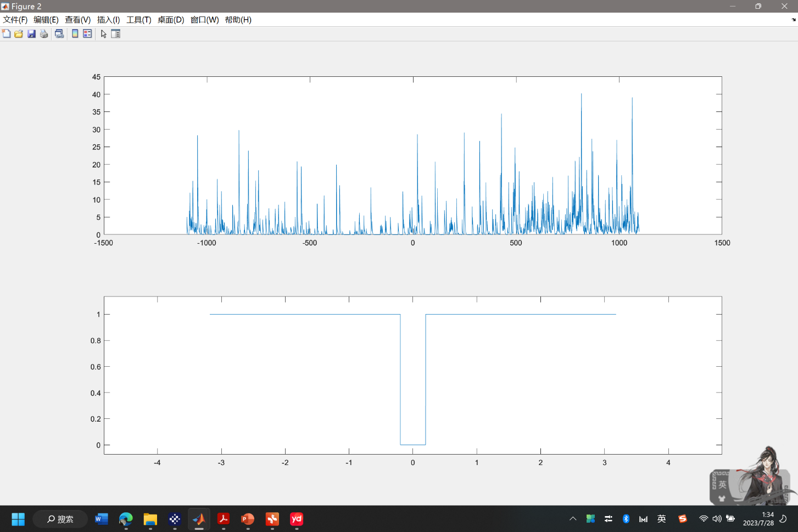The image size is (798, 532).
Task: Click the green puzzle tray icon
Action: (x=590, y=519)
